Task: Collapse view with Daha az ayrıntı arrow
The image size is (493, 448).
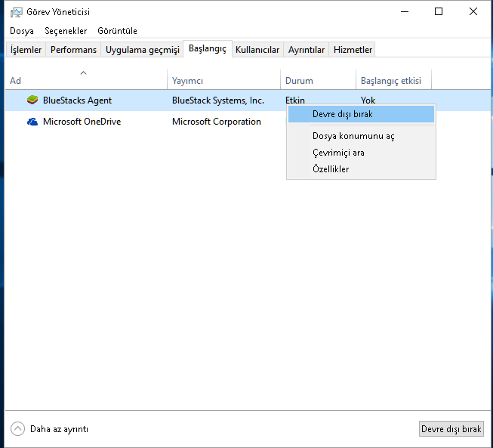Action: click(17, 428)
